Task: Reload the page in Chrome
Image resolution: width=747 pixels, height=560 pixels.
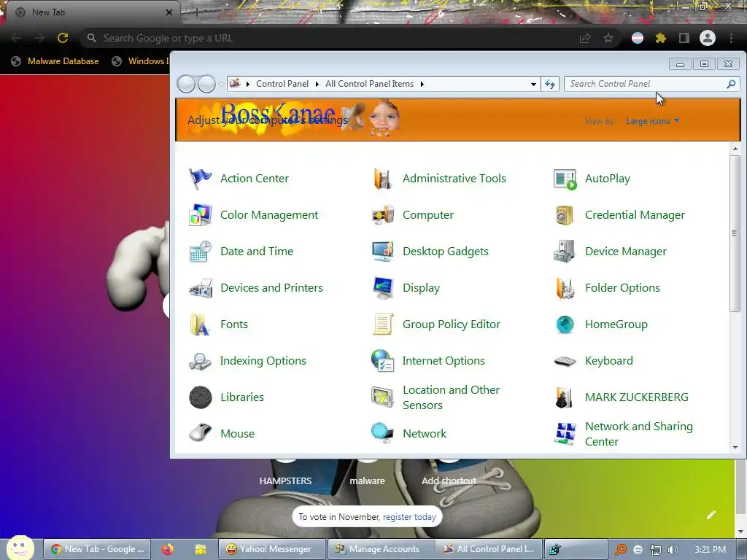Action: pyautogui.click(x=63, y=38)
